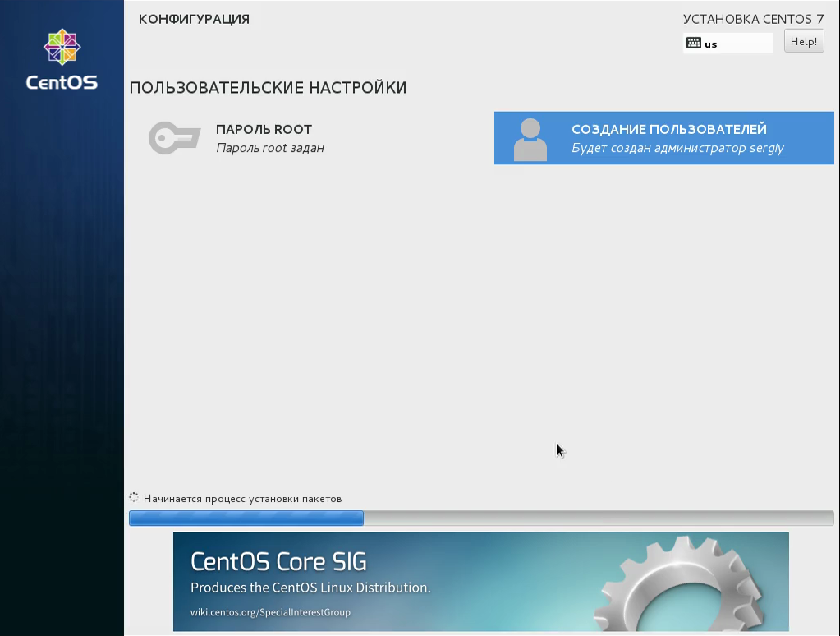Open СОЗДАНИЕ ПОЛЬЗОВАТЕЛЕЙ settings

point(663,138)
